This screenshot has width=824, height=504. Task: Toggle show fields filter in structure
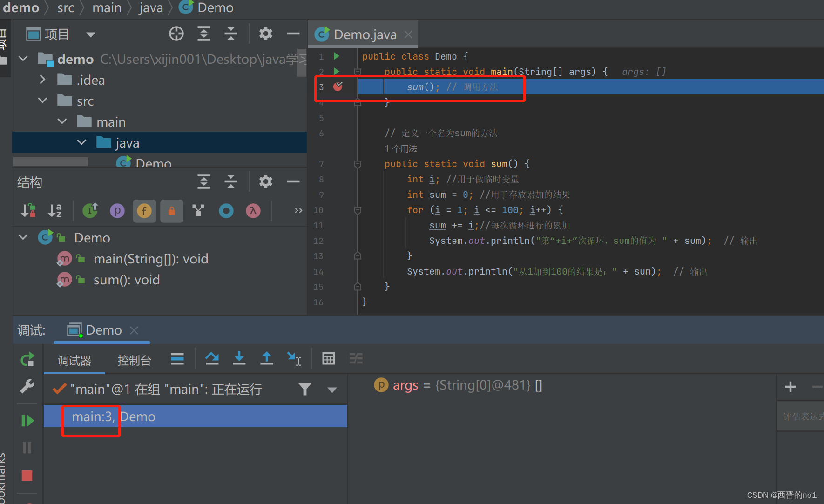(x=144, y=211)
